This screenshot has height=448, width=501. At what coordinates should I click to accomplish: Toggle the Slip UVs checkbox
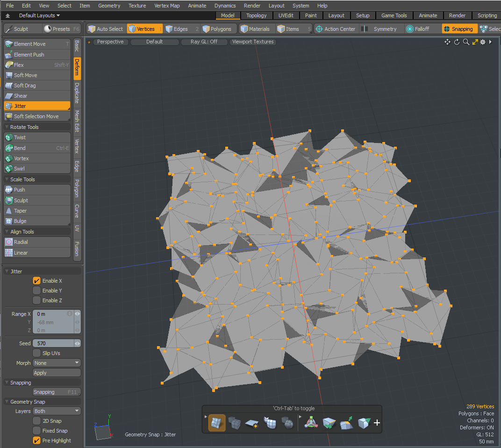[36, 353]
